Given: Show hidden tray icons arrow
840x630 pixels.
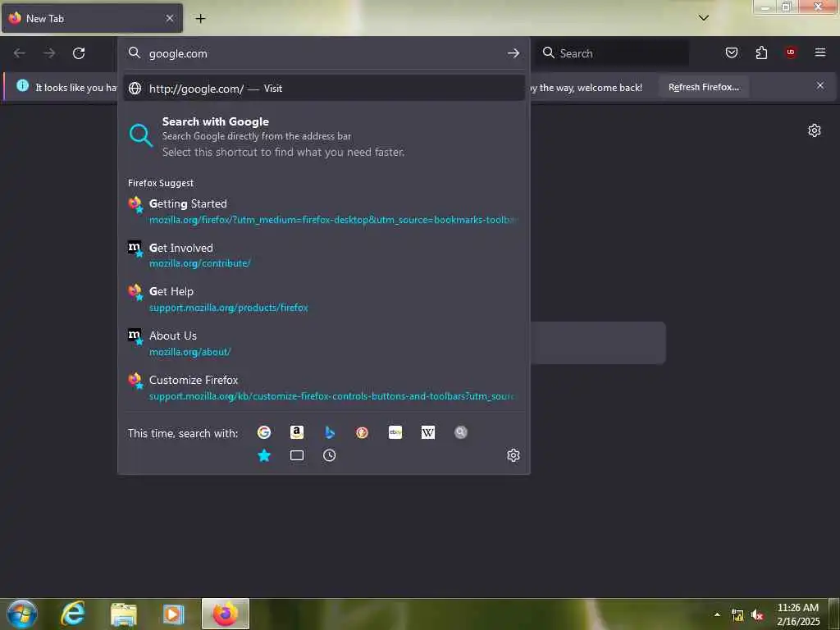Looking at the screenshot, I should [717, 614].
